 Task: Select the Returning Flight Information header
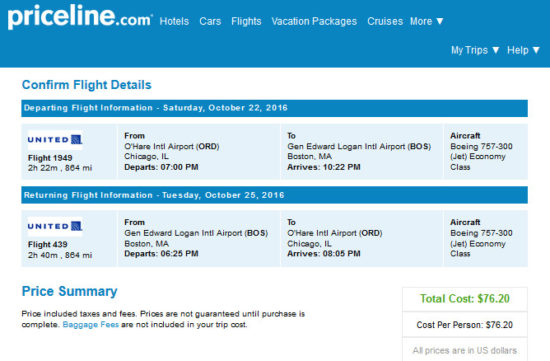[x=274, y=195]
